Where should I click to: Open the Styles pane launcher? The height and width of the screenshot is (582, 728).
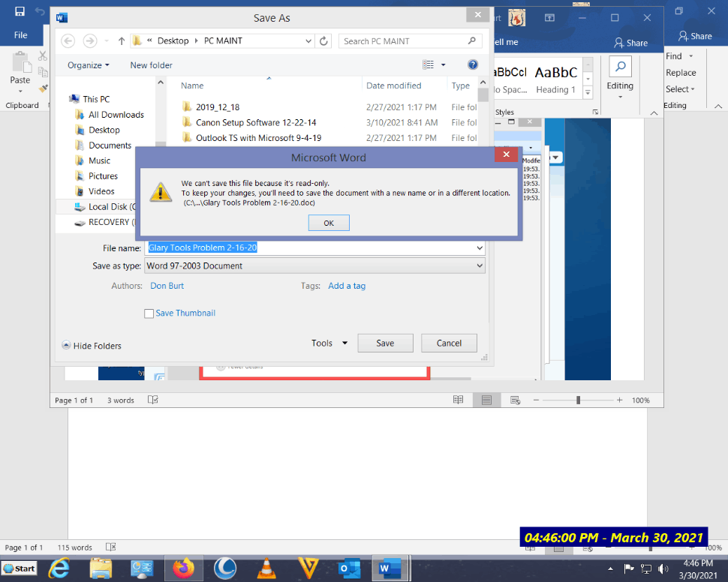595,112
